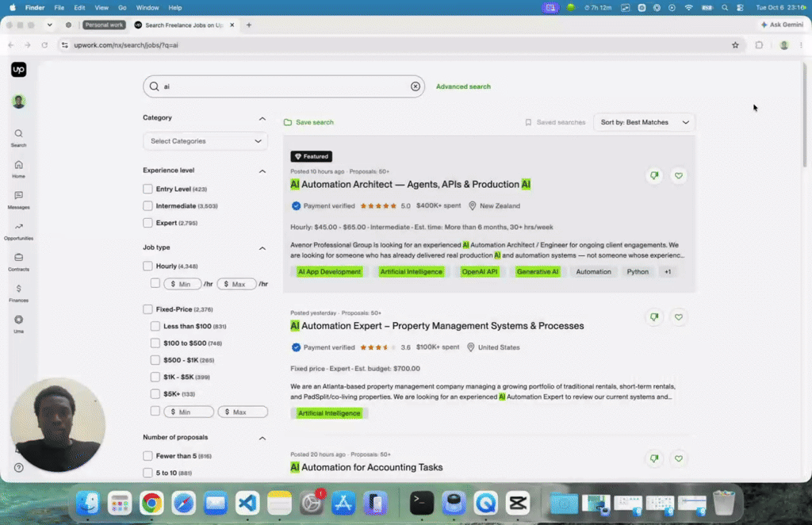The width and height of the screenshot is (812, 525).
Task: Open the File menu in the menu bar
Action: click(59, 8)
